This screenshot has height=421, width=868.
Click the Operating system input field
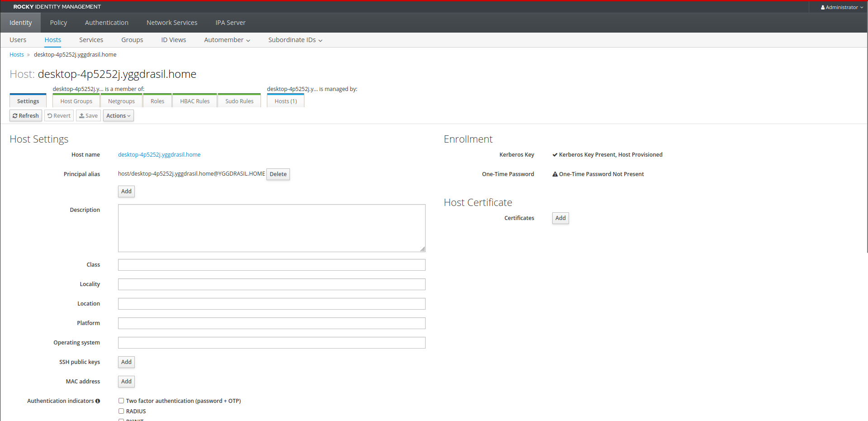[272, 343]
